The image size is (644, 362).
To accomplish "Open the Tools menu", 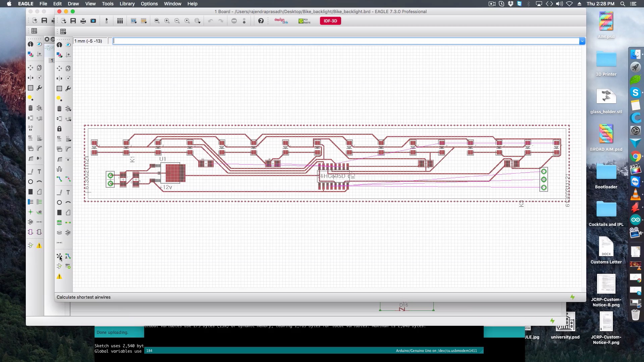I will 107,4.
